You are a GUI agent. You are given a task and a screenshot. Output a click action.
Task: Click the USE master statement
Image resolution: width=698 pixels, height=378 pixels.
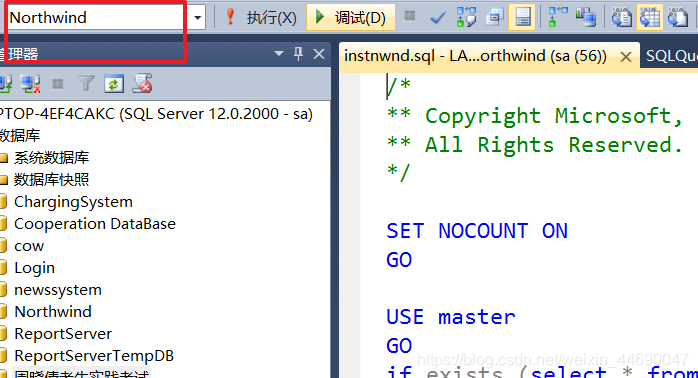(450, 317)
